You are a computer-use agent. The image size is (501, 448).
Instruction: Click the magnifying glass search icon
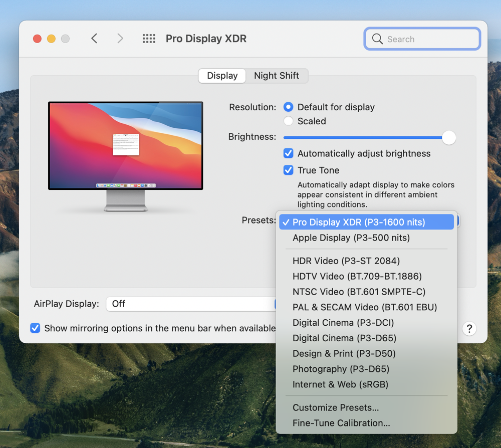(x=377, y=39)
